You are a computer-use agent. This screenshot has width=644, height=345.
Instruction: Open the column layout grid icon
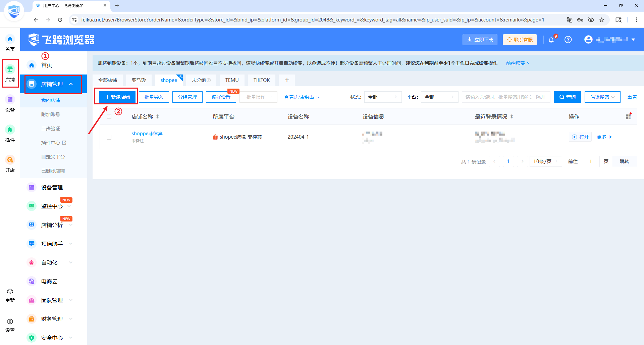point(628,116)
